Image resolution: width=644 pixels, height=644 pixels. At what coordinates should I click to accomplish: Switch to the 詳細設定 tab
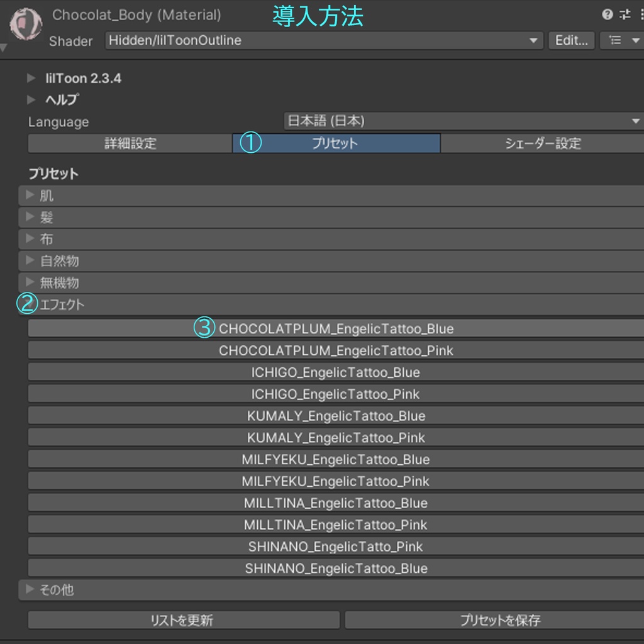[x=130, y=143]
